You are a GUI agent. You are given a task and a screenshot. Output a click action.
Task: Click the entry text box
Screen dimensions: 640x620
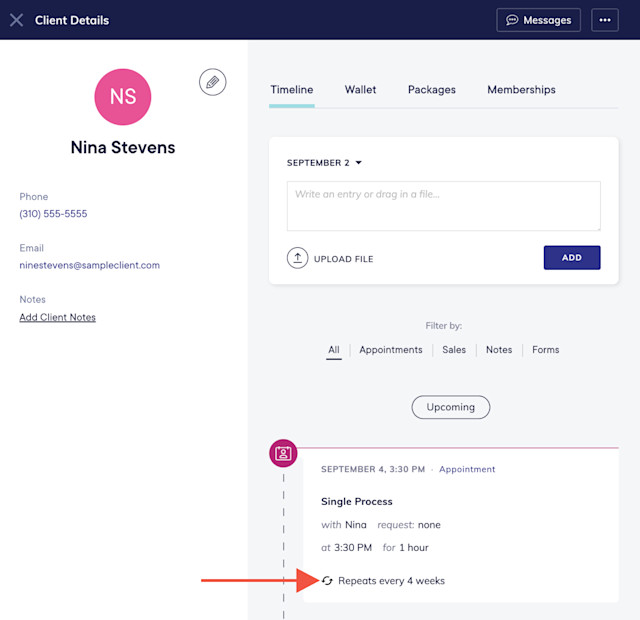443,206
